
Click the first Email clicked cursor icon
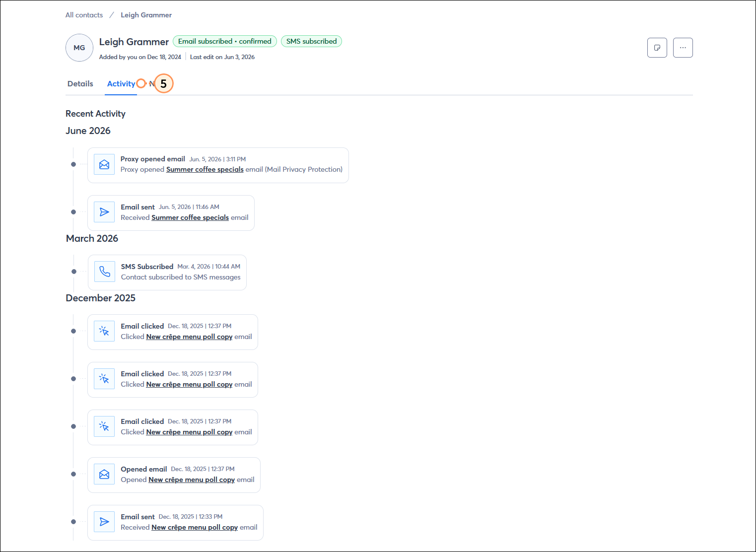104,331
